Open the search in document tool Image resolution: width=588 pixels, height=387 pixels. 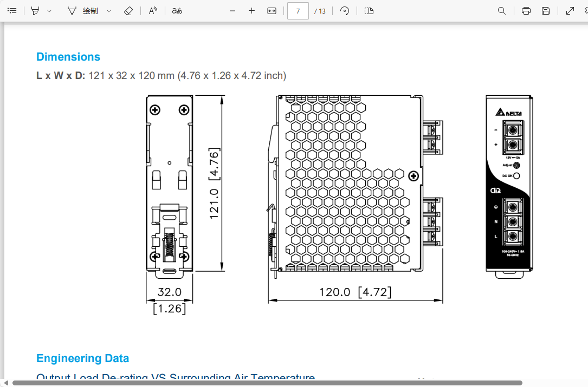(502, 11)
